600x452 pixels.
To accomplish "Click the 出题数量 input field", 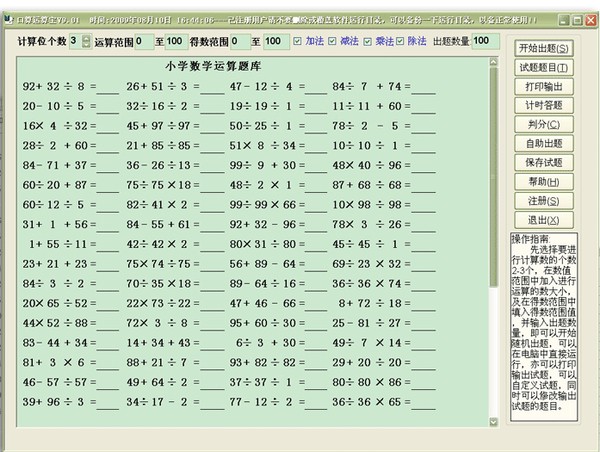I will click(x=481, y=40).
